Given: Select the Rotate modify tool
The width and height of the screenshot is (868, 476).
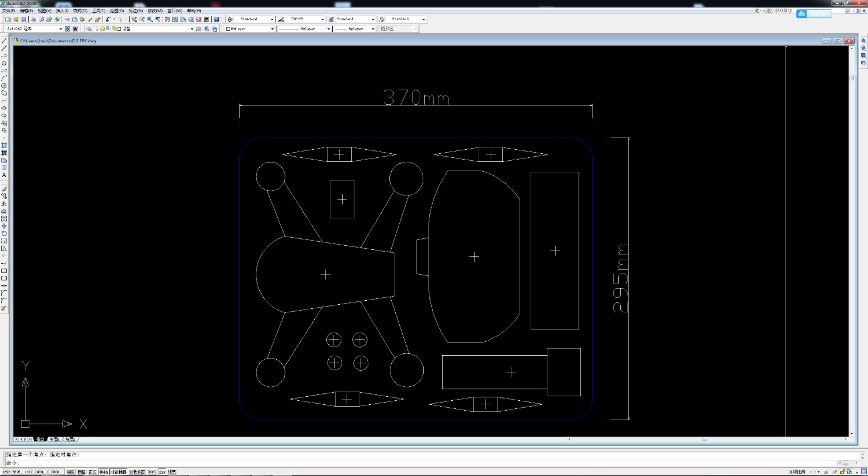Looking at the screenshot, I should pos(4,234).
